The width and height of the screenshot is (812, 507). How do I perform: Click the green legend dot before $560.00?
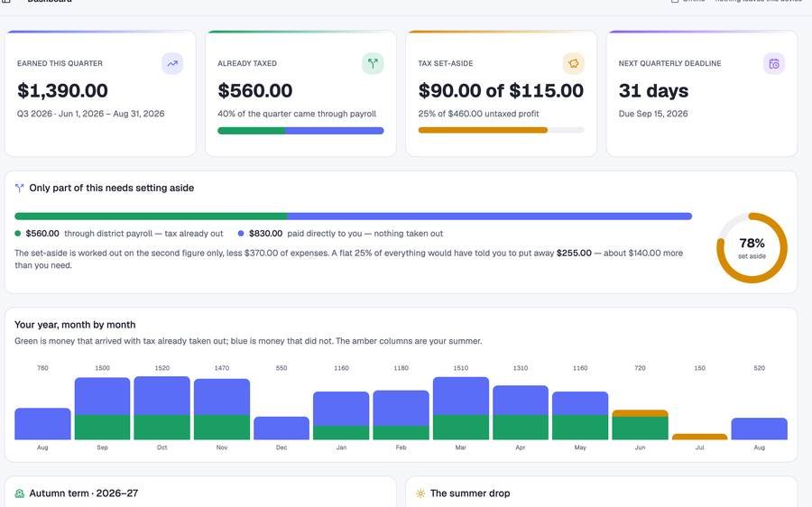pyautogui.click(x=18, y=234)
